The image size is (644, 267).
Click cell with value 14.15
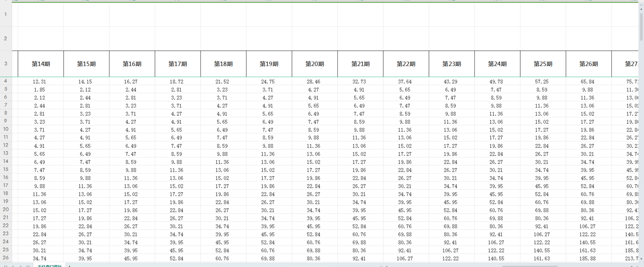click(x=86, y=81)
